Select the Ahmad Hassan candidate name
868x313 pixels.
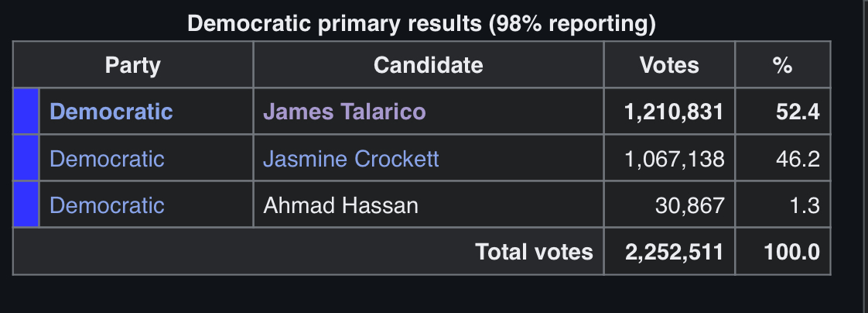coord(340,205)
